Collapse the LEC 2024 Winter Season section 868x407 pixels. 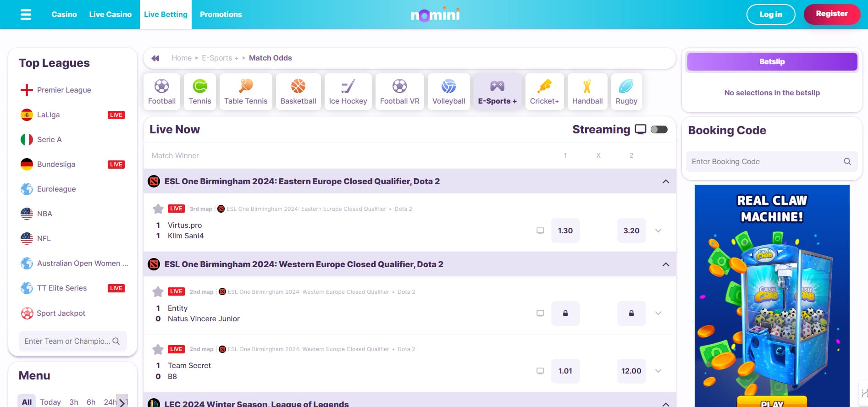pos(666,404)
